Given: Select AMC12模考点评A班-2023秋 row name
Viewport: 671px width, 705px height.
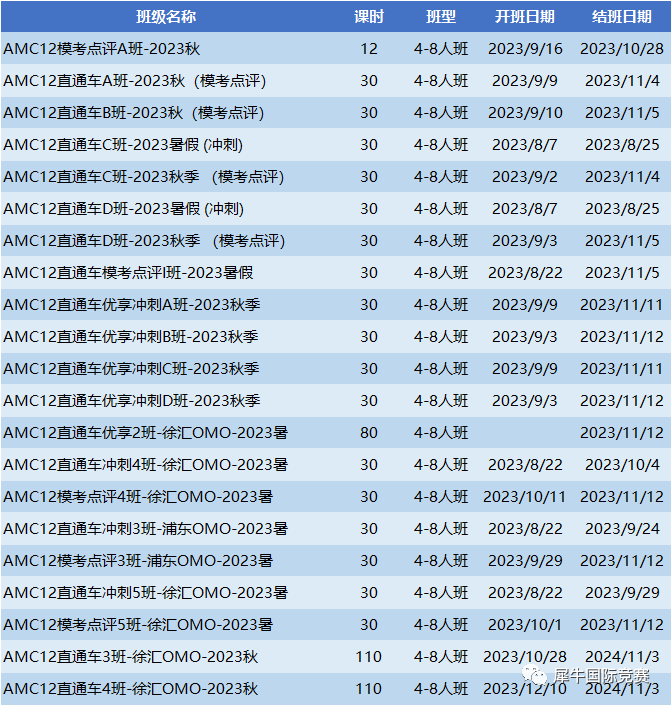Looking at the screenshot, I should click(102, 49).
